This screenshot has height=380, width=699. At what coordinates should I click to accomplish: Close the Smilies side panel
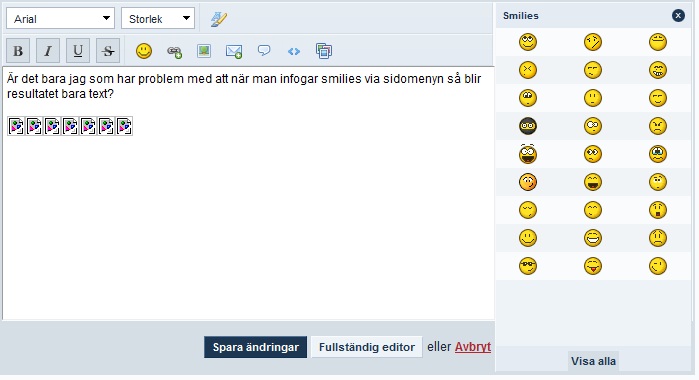click(678, 16)
